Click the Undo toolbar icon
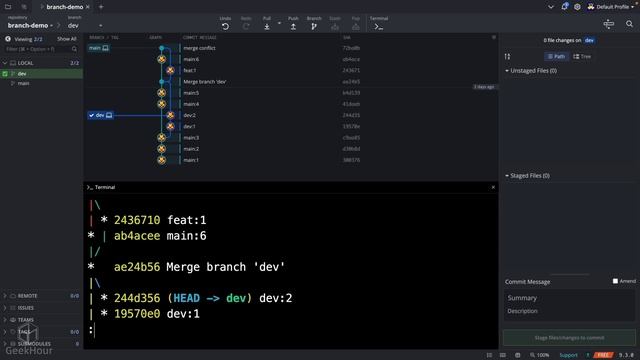This screenshot has height=360, width=640. 225,27
